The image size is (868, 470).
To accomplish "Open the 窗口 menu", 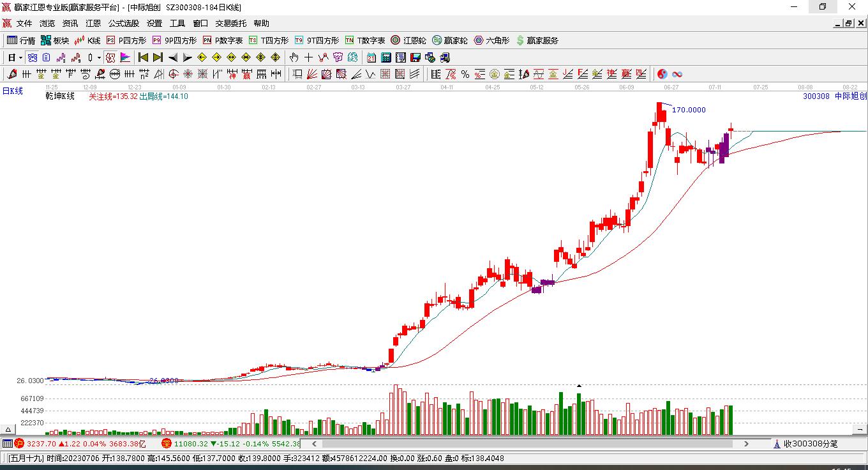I will (200, 24).
